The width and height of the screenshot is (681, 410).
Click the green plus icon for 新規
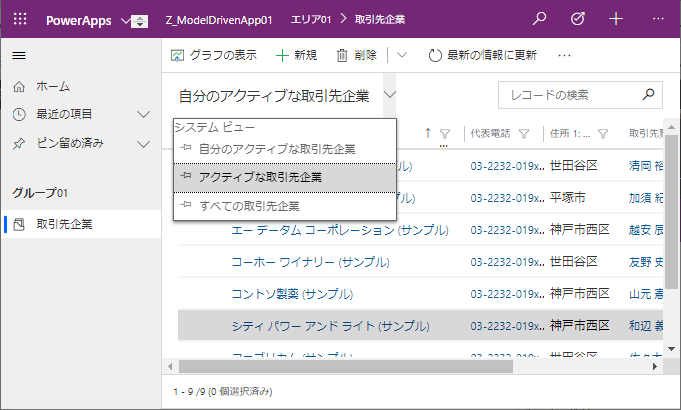pos(282,56)
